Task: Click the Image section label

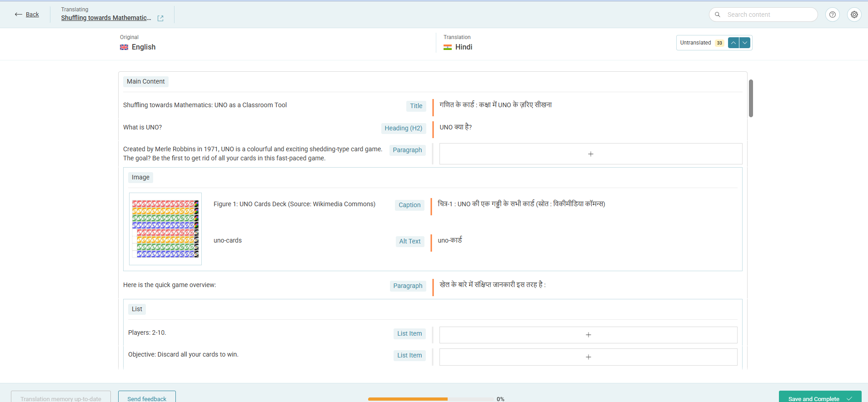Action: click(x=140, y=177)
